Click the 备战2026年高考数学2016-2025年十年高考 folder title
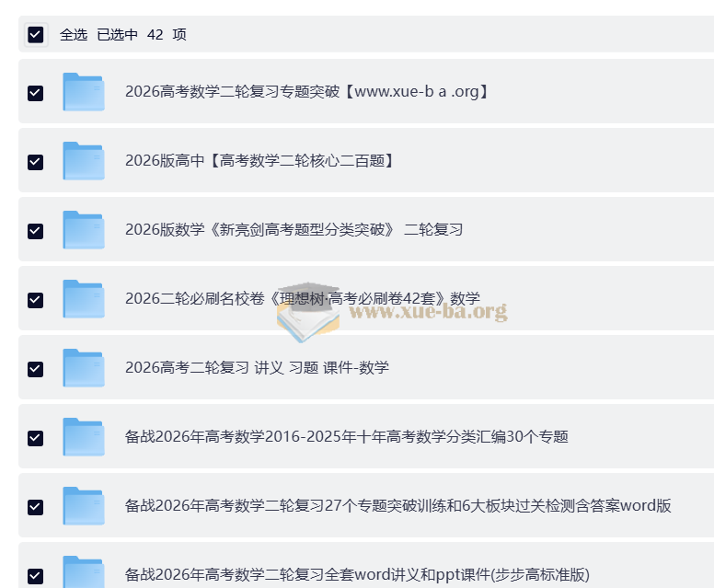This screenshot has width=714, height=588. [x=346, y=437]
